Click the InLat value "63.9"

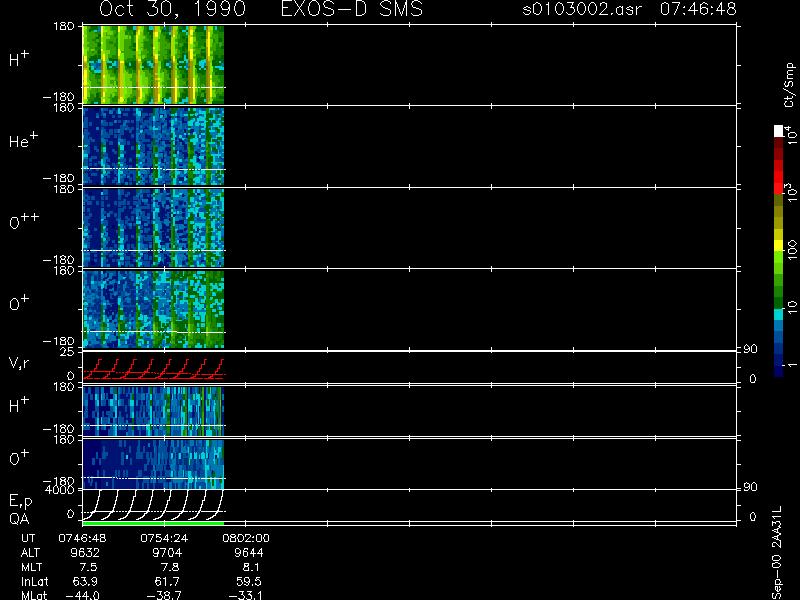pyautogui.click(x=85, y=581)
